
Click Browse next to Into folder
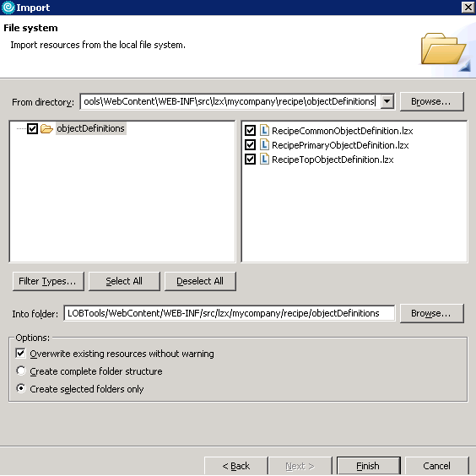coord(431,313)
